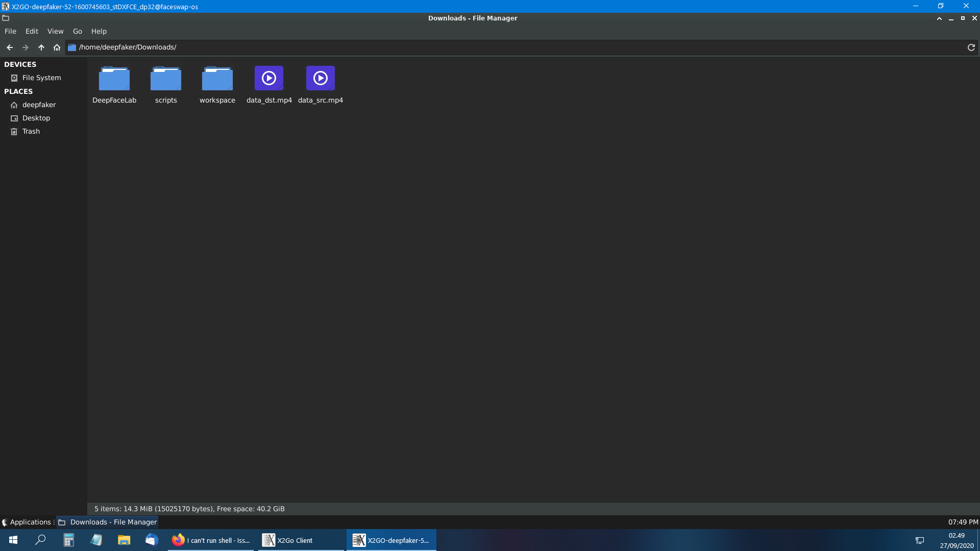Refresh the Downloads folder view

(970, 47)
